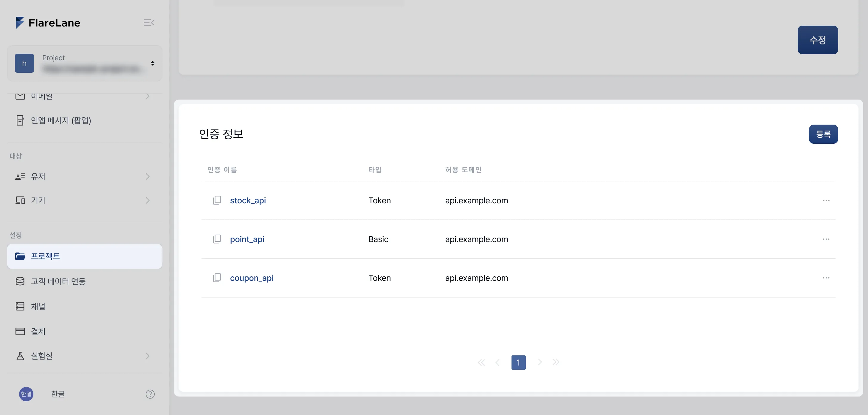
Task: Collapse the sidebar with the menu icon
Action: pyautogui.click(x=149, y=23)
